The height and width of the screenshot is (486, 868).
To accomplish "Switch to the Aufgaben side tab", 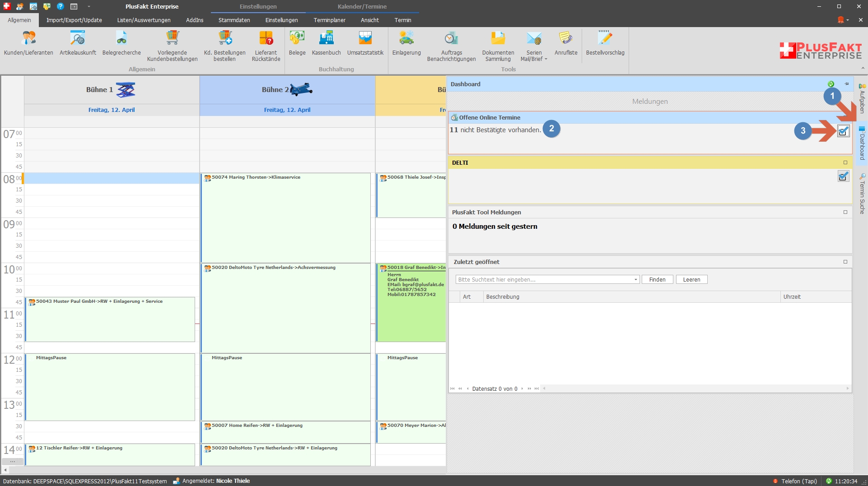I will pyautogui.click(x=862, y=98).
